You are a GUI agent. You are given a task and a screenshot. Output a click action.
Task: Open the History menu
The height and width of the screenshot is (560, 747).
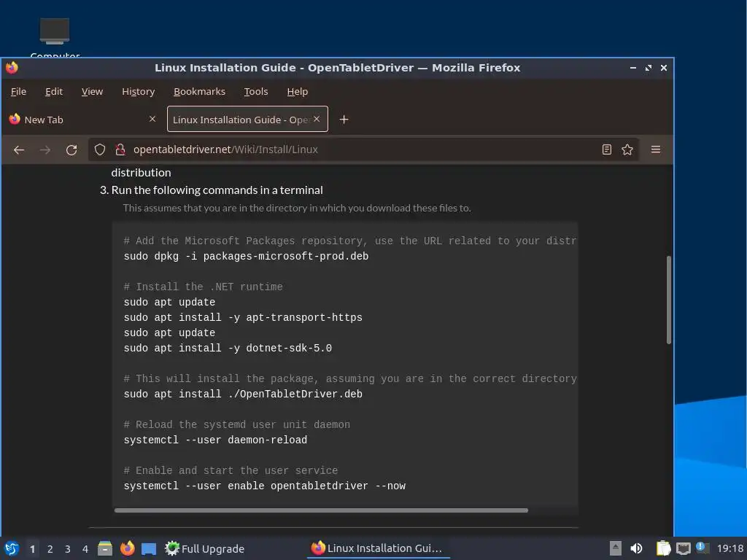point(138,91)
